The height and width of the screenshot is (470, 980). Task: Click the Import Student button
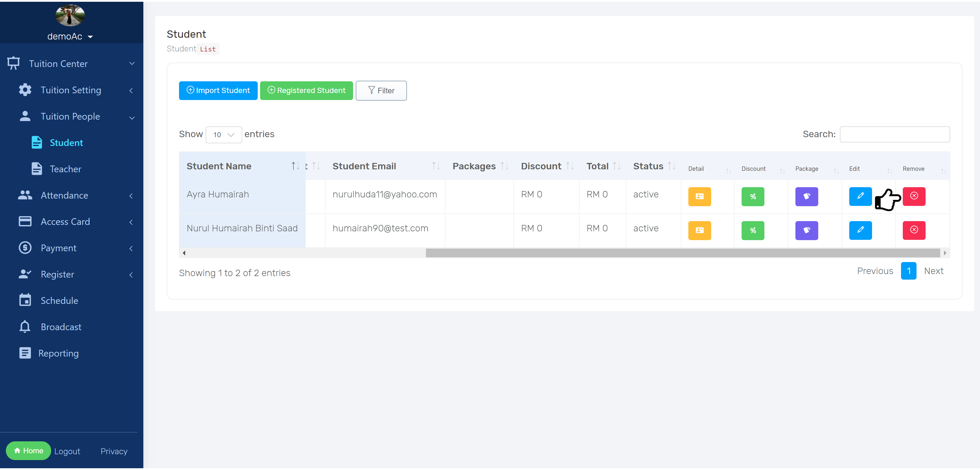tap(218, 90)
